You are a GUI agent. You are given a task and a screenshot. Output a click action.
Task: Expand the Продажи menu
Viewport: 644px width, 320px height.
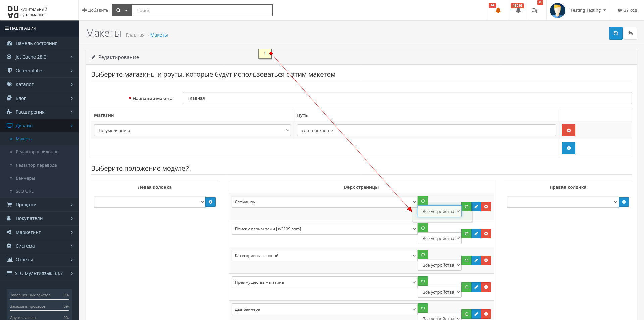[39, 205]
